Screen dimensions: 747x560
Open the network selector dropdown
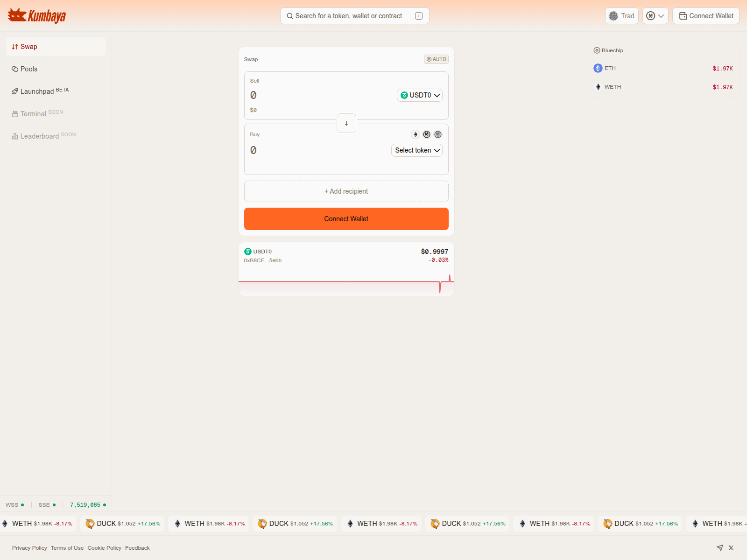coord(655,16)
